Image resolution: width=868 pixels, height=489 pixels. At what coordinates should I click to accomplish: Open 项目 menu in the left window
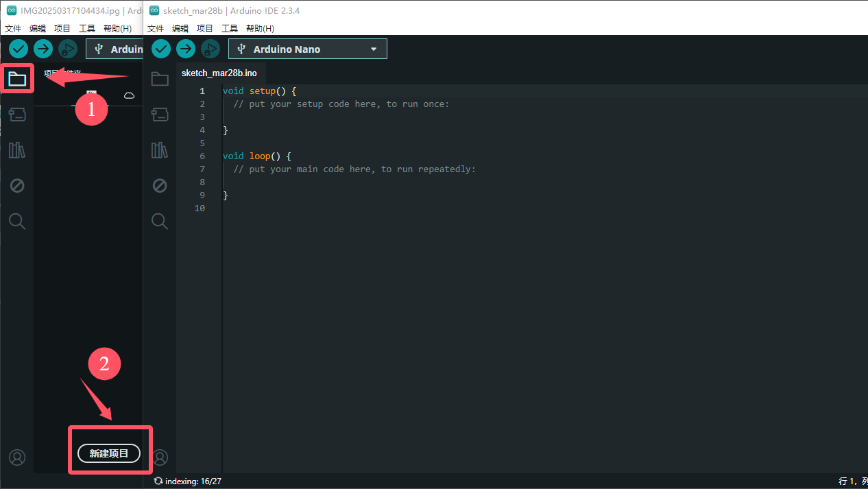pos(62,29)
